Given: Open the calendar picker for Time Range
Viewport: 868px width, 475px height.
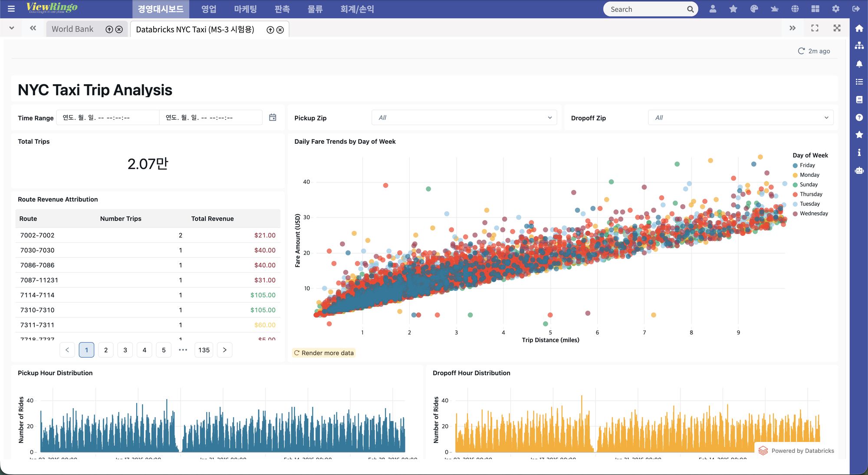Looking at the screenshot, I should tap(273, 117).
